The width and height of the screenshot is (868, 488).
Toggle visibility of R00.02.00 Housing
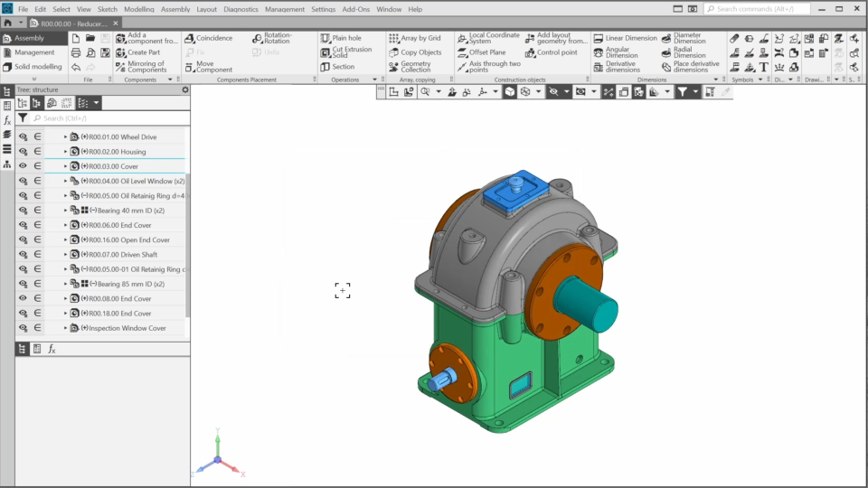pos(23,152)
